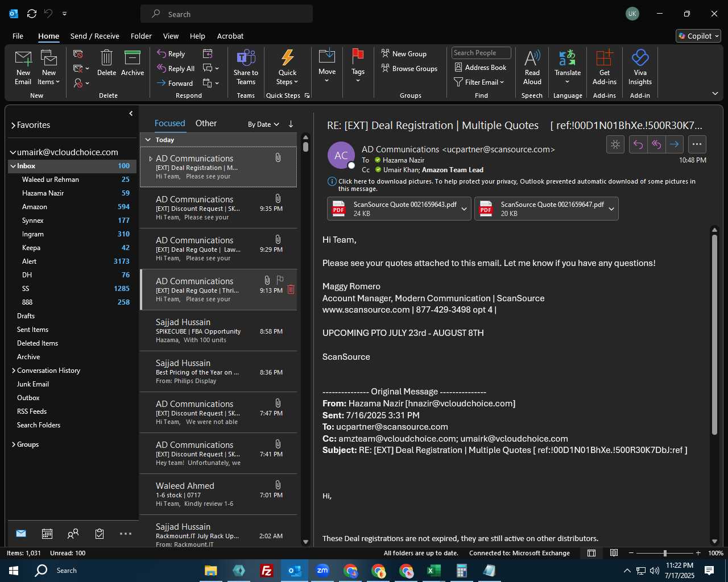Open the Folder tab
Image resolution: width=728 pixels, height=582 pixels.
[x=141, y=36]
